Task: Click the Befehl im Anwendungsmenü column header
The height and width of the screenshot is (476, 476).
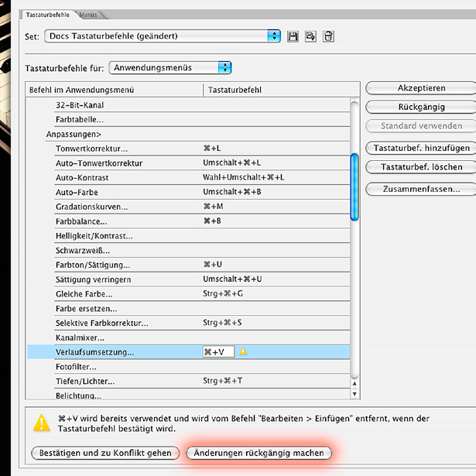Action: 114,90
